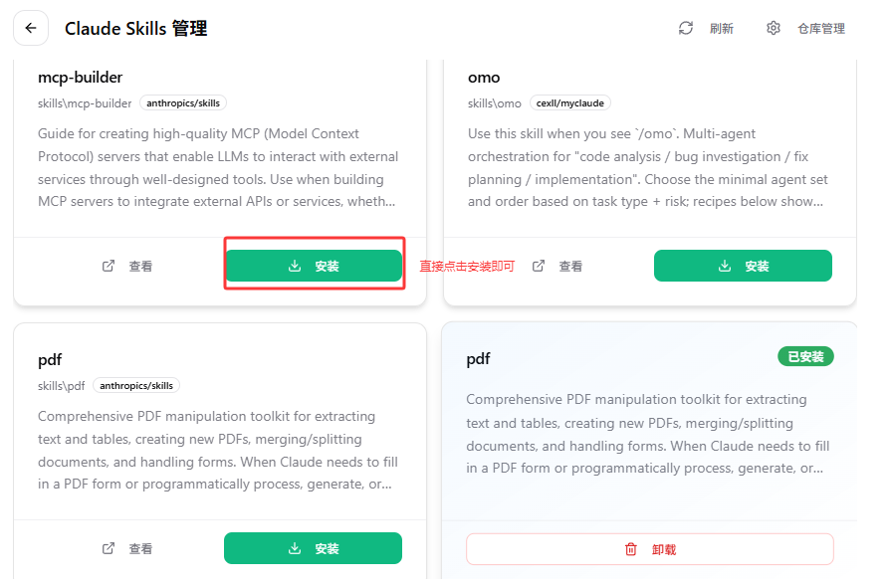
Task: Open repository management gear icon
Action: tap(774, 28)
